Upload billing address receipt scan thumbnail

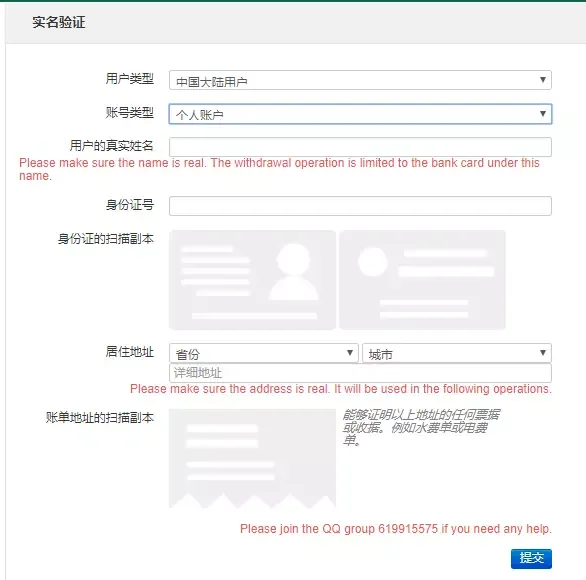253,459
